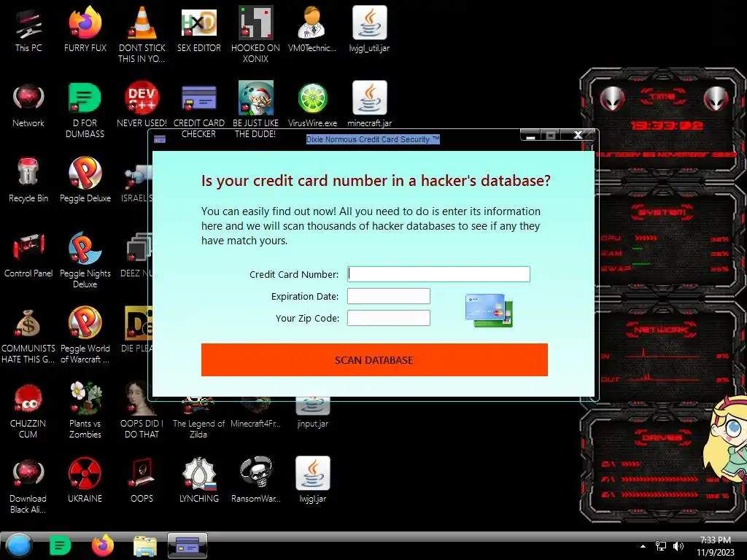Open network tray icon
The width and height of the screenshot is (747, 560).
(660, 546)
